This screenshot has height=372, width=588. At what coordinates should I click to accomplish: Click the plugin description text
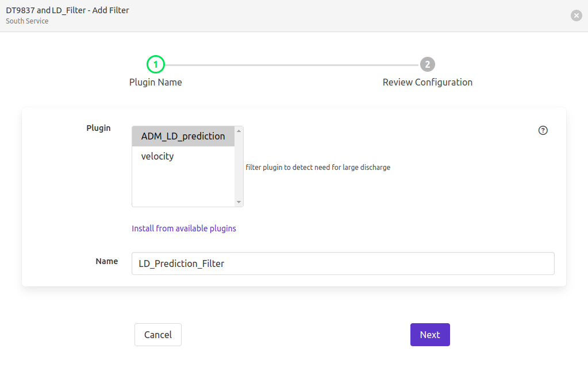click(318, 168)
